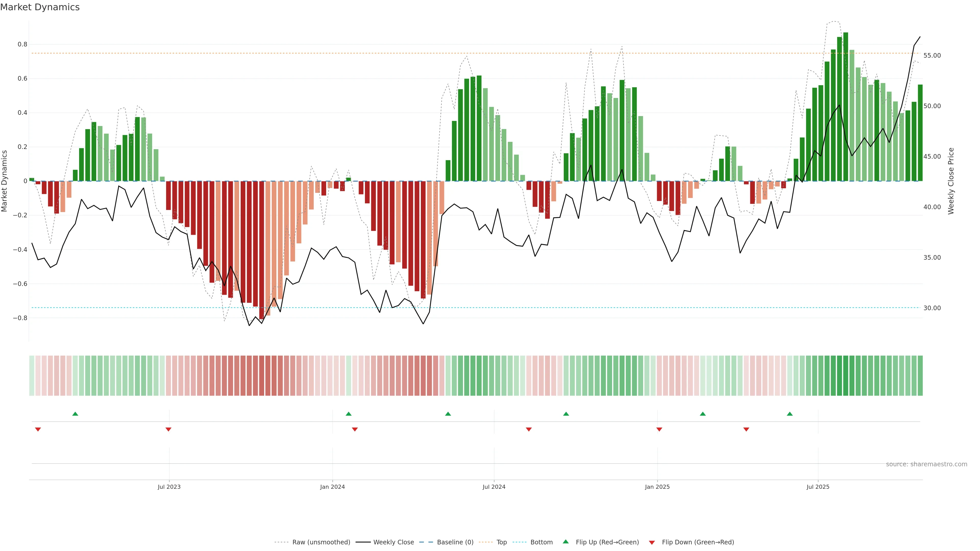Hide the Top threshold line via legend

tap(501, 542)
